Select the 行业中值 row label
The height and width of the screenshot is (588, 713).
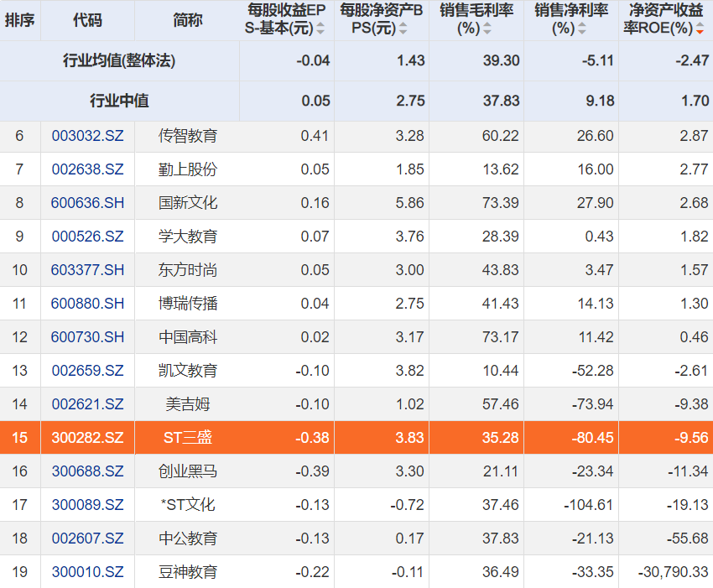point(119,101)
